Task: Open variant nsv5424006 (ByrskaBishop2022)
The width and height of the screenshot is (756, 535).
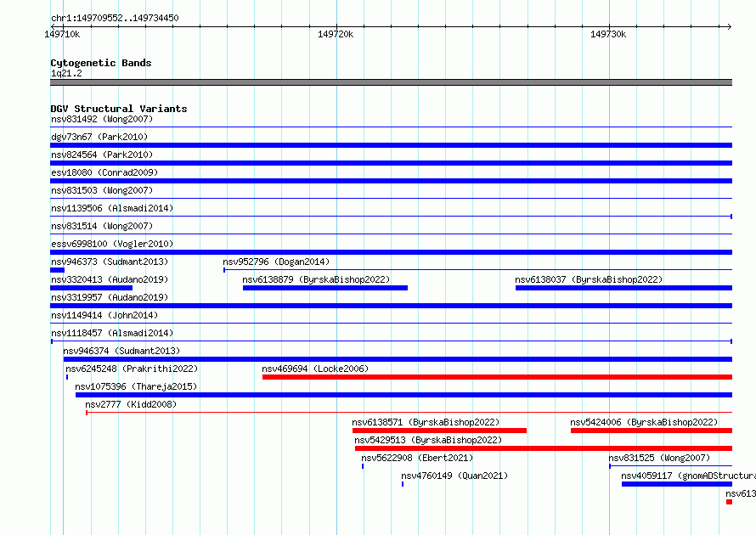Action: (644, 422)
